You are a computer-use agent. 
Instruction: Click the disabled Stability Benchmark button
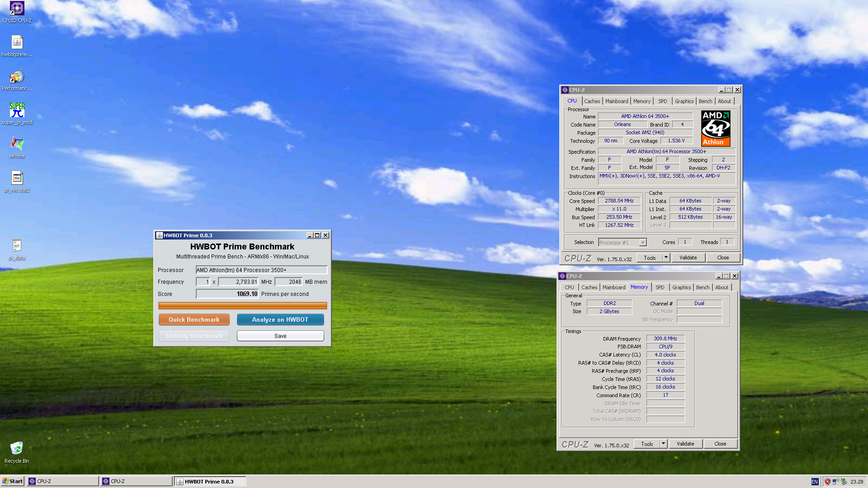click(x=194, y=336)
